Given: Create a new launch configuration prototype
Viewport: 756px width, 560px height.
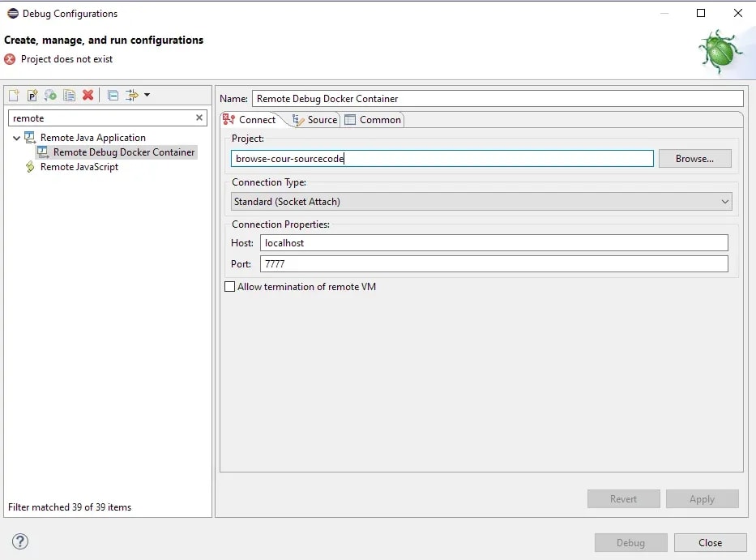Looking at the screenshot, I should 32,95.
